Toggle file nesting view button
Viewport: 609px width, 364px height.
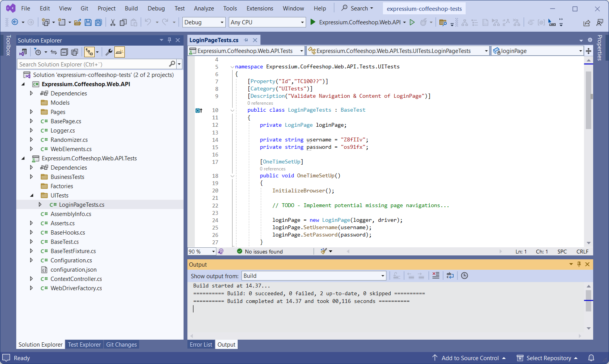tap(89, 52)
